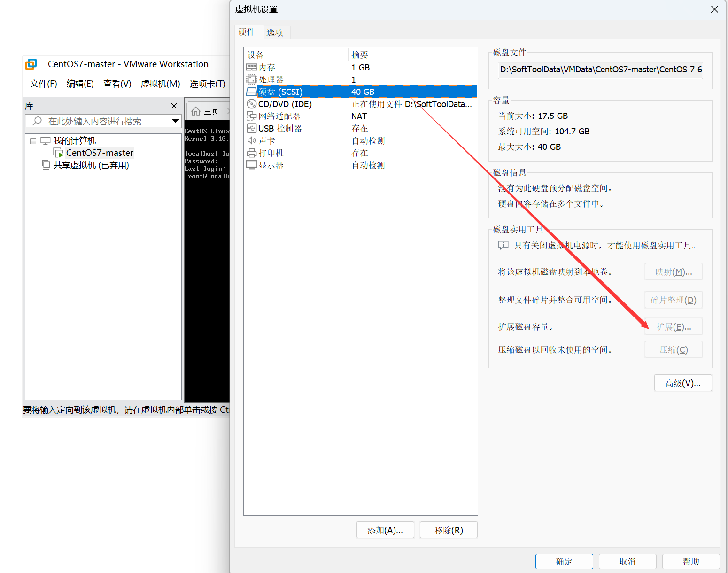Open the 选项卡(T) menu
Viewport: 728px width, 573px height.
208,84
